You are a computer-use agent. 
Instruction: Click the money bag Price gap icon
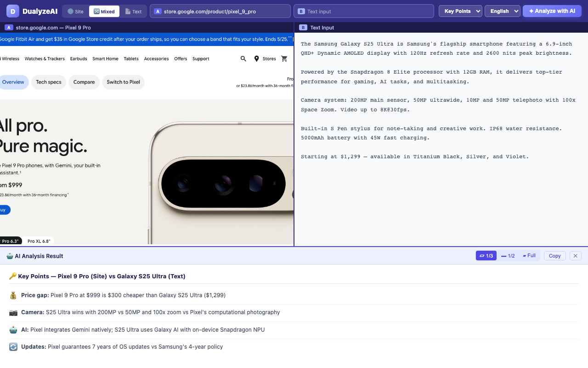point(13,295)
